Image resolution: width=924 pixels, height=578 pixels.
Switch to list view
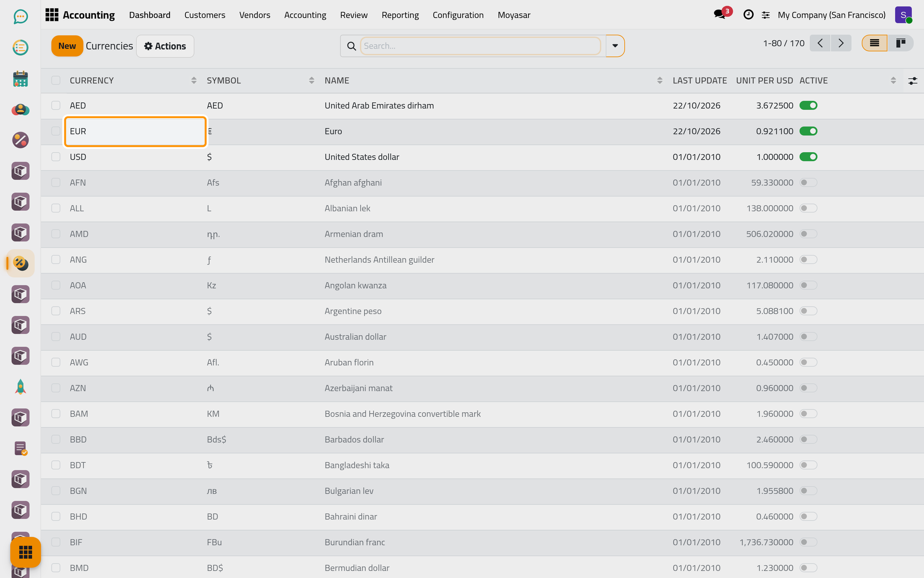tap(874, 43)
